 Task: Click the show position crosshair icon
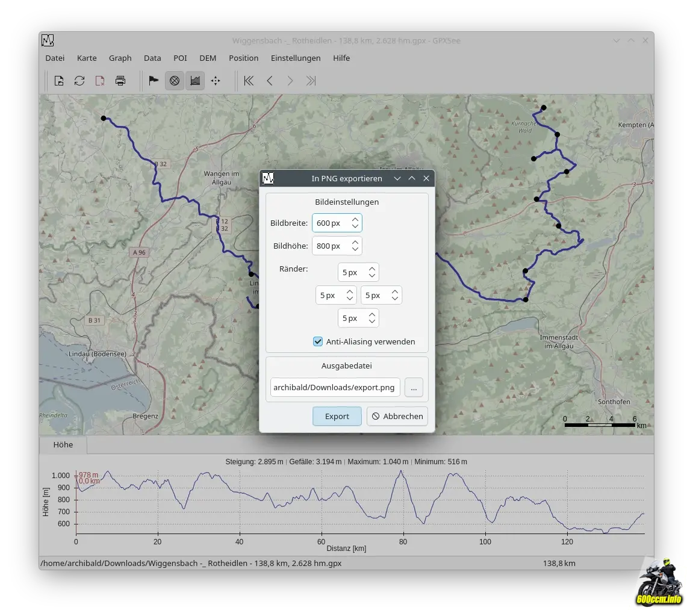coord(216,81)
